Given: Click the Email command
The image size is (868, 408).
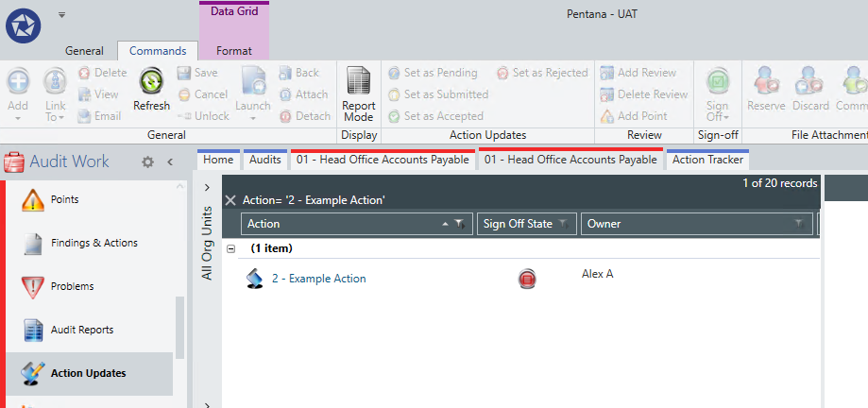Looking at the screenshot, I should (x=99, y=116).
